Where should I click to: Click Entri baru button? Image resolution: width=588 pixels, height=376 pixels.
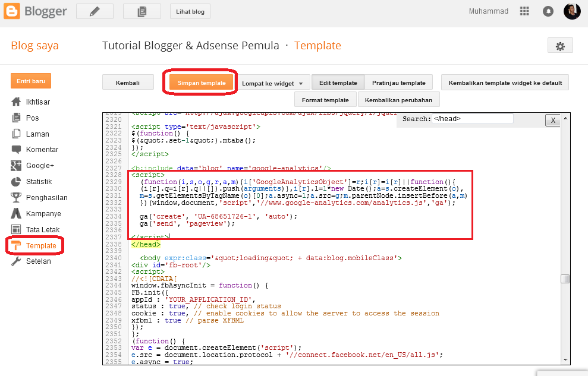(x=31, y=81)
